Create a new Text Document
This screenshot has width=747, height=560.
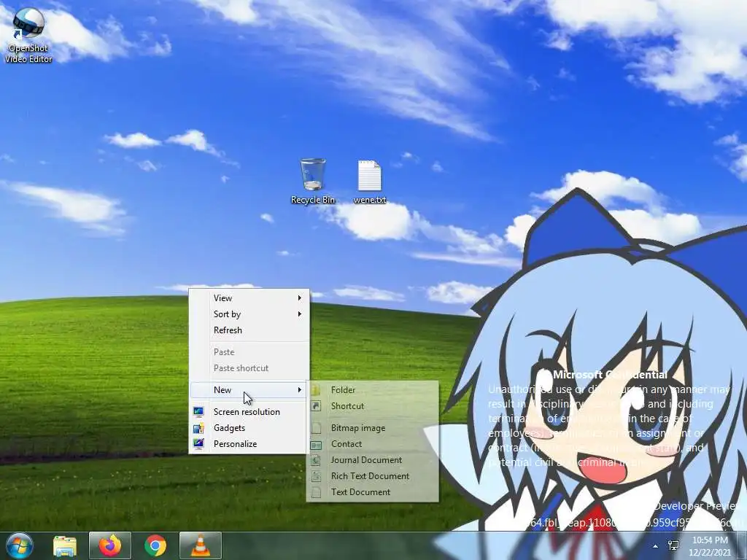click(373, 492)
